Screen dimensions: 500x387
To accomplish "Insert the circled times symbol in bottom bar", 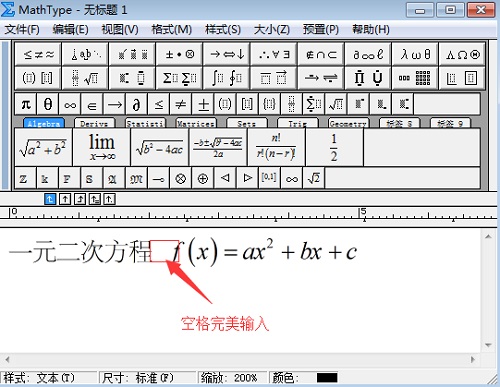I will pos(180,179).
